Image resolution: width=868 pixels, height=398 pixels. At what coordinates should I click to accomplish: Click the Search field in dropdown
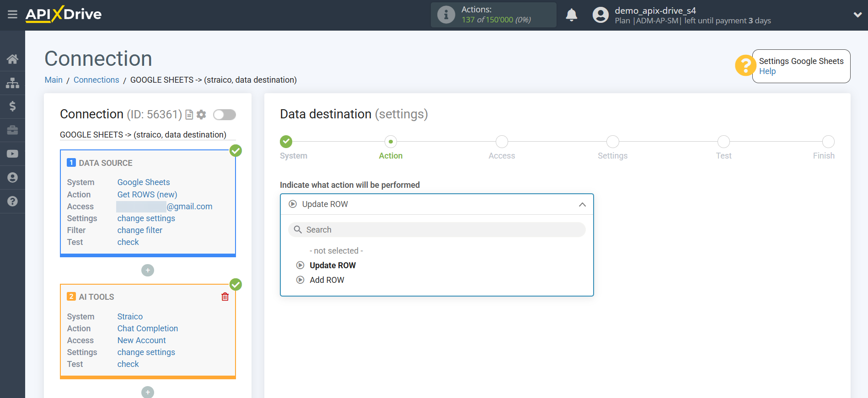pos(437,230)
